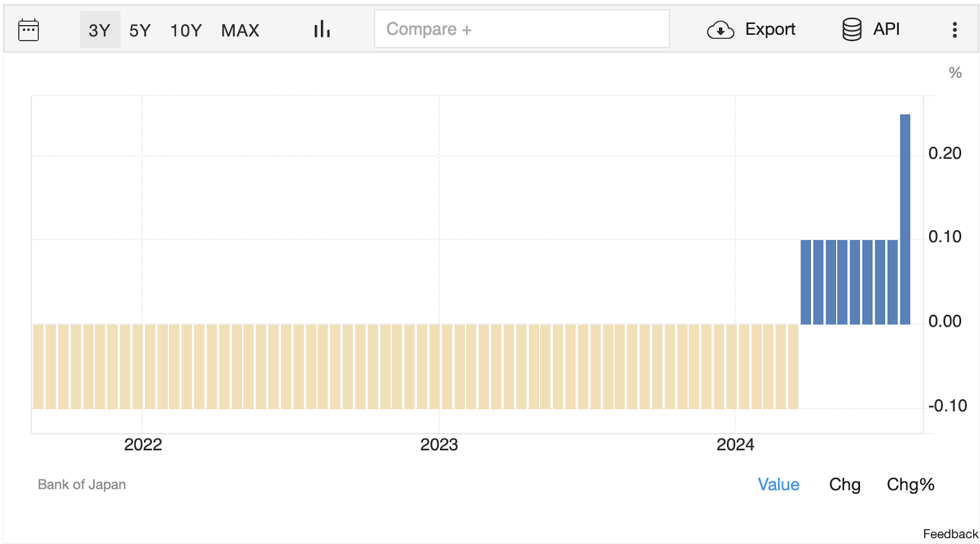Open the API link
The height and width of the screenshot is (544, 980).
(x=886, y=29)
